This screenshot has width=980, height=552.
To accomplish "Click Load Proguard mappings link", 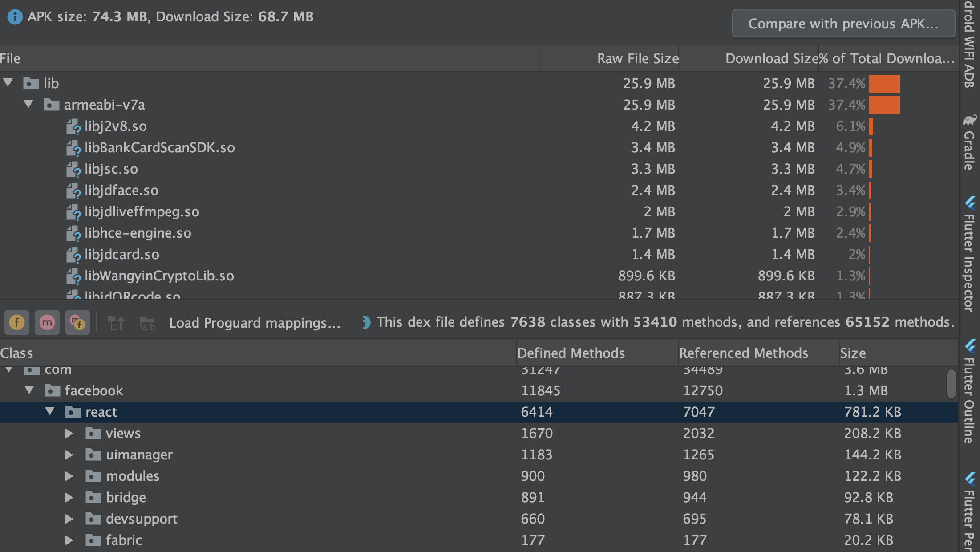I will point(255,323).
